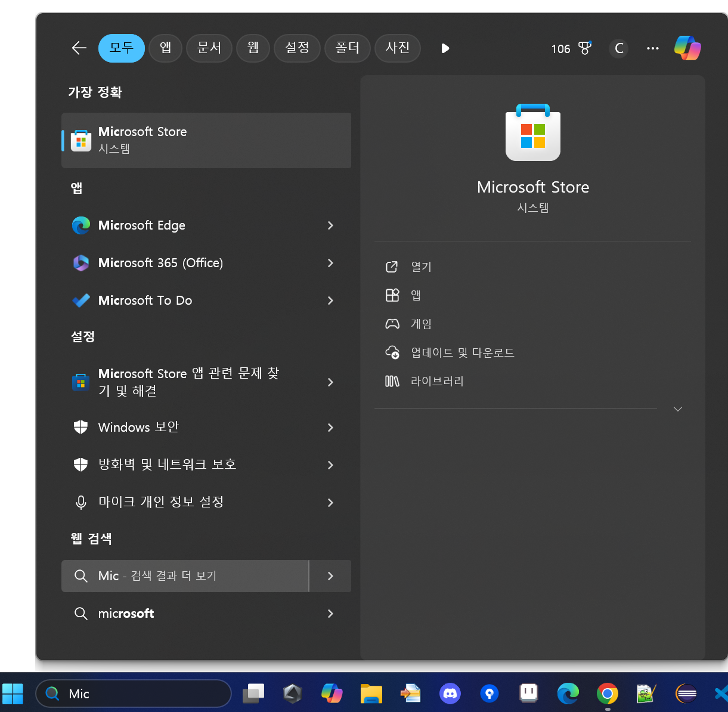Viewport: 728px width, 712px height.
Task: Expand the Mic web search chevron
Action: pyautogui.click(x=330, y=576)
